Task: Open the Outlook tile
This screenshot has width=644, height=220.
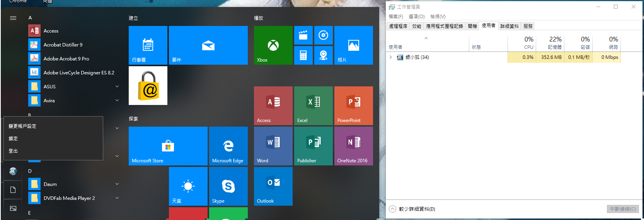Action: coord(273,186)
